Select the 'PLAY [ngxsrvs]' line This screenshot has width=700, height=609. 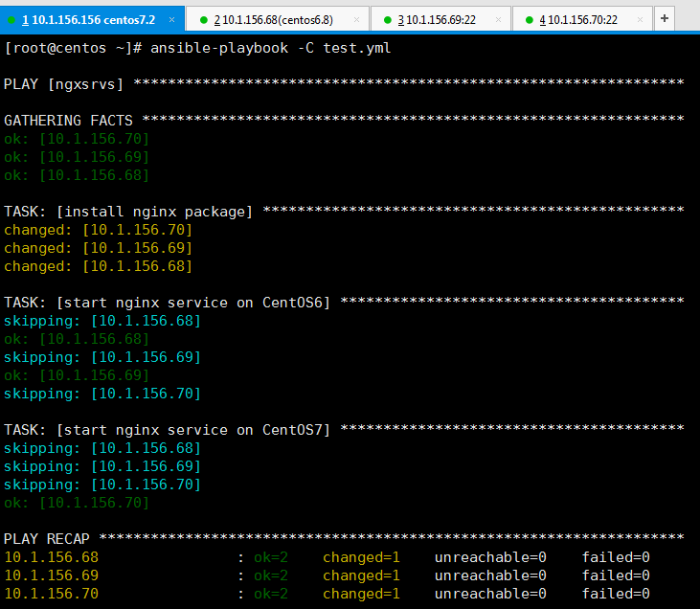[x=63, y=84]
